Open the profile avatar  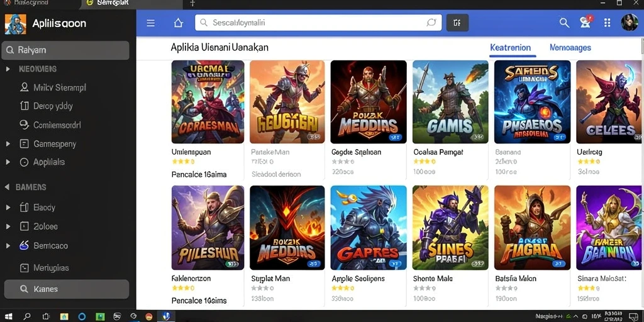tap(629, 23)
